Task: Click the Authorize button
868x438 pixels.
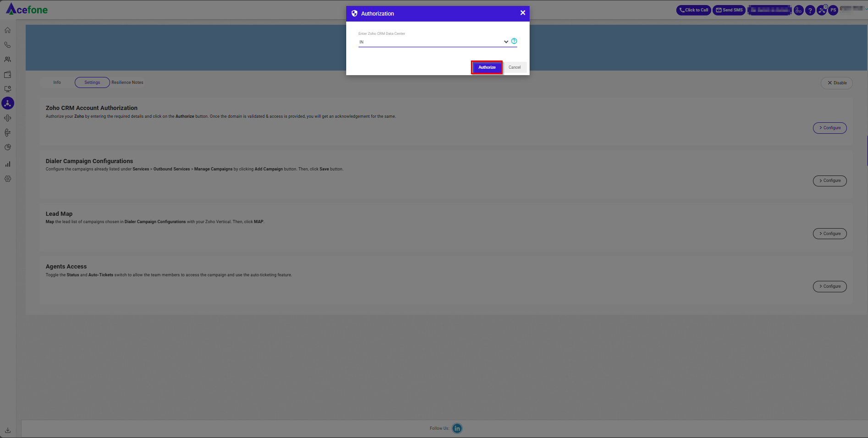Action: pyautogui.click(x=487, y=67)
